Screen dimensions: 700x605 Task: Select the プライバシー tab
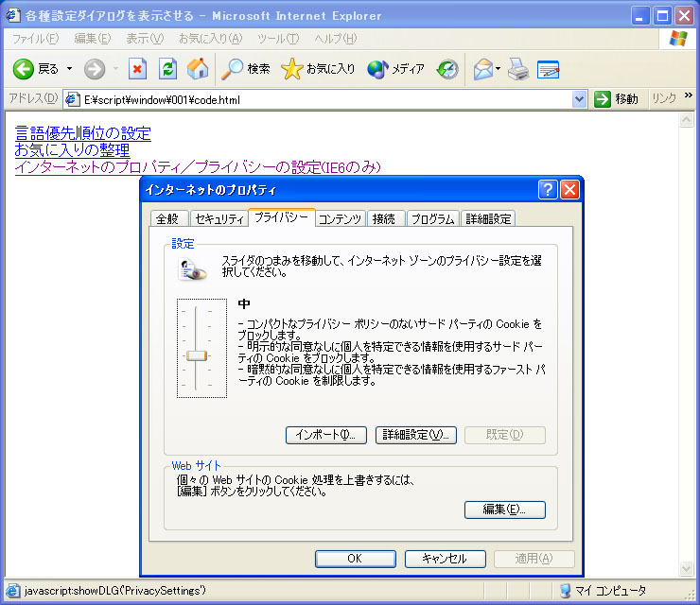coord(282,217)
